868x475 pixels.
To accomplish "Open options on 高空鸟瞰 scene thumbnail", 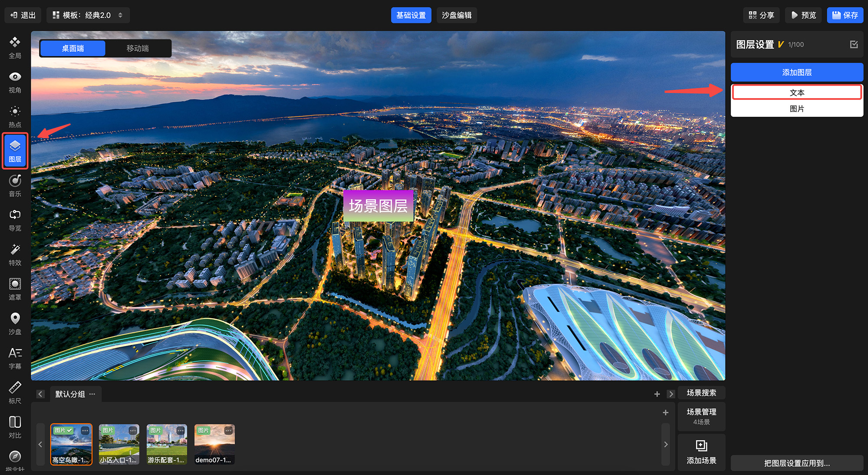I will tap(85, 431).
